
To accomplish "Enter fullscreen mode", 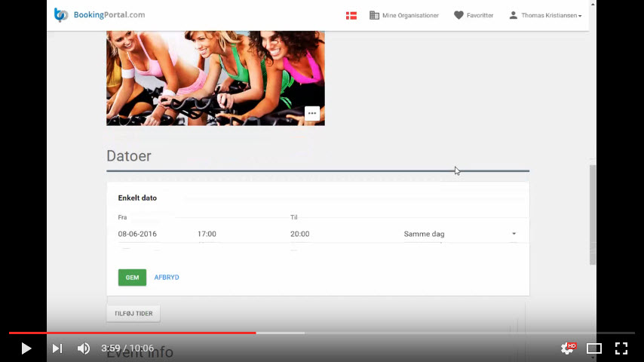I will (x=621, y=348).
